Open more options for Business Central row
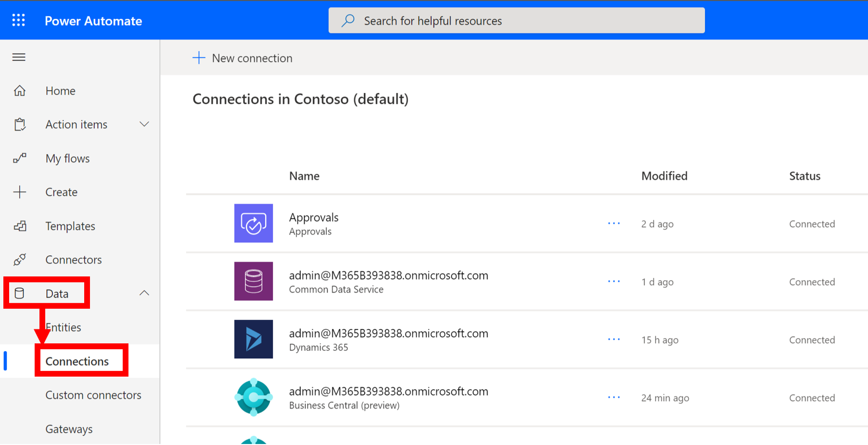Image resolution: width=868 pixels, height=445 pixels. pyautogui.click(x=614, y=397)
